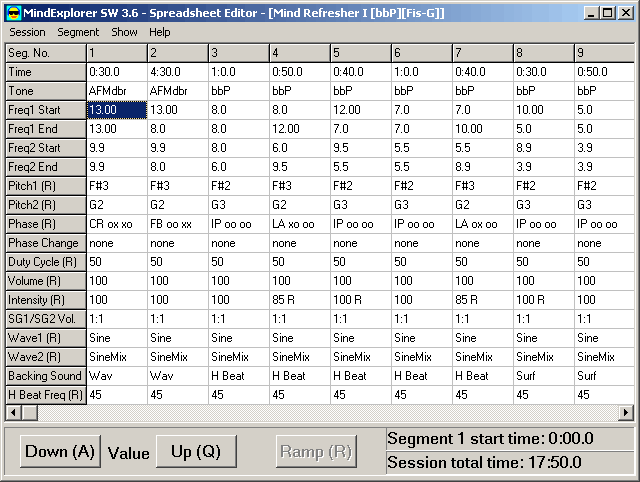Click the horizontal scrollbar left arrow

[13, 413]
